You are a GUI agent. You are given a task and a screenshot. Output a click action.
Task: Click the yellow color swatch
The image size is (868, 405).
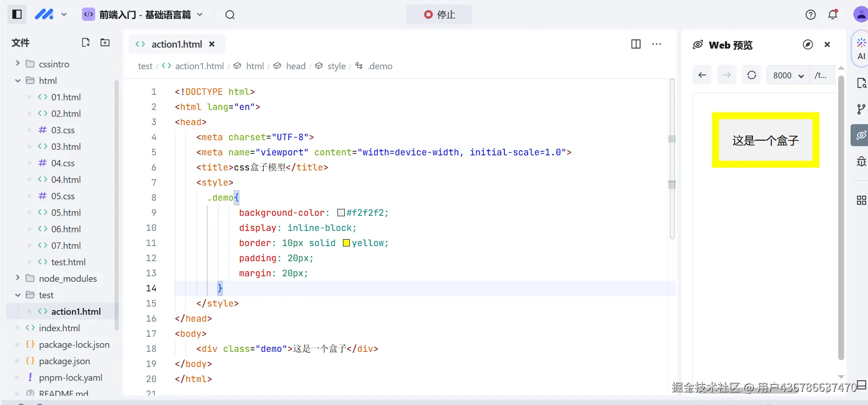coord(346,243)
